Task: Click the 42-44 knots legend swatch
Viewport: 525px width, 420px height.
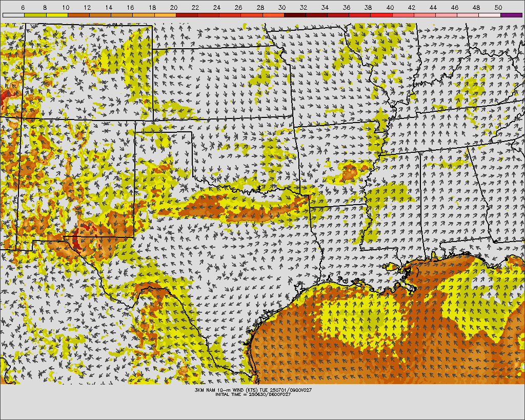Action: click(425, 15)
